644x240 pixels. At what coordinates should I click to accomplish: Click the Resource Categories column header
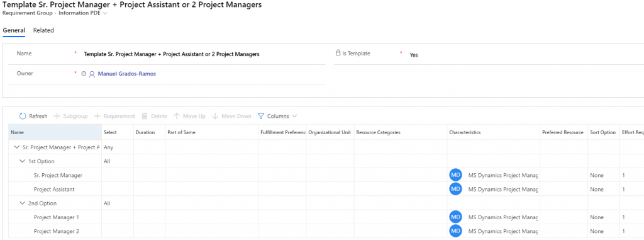point(401,132)
